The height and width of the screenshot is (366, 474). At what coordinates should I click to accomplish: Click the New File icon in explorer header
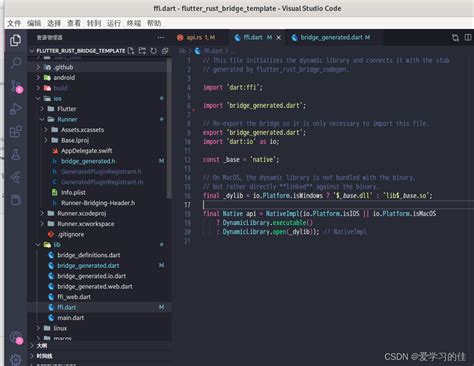click(131, 51)
